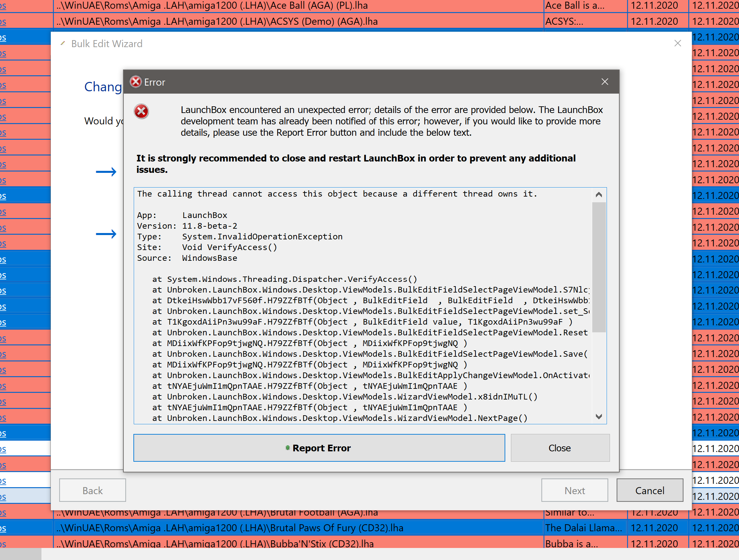The image size is (739, 560).
Task: Click the 'System.InvalidOperationException' type line
Action: pyautogui.click(x=240, y=237)
